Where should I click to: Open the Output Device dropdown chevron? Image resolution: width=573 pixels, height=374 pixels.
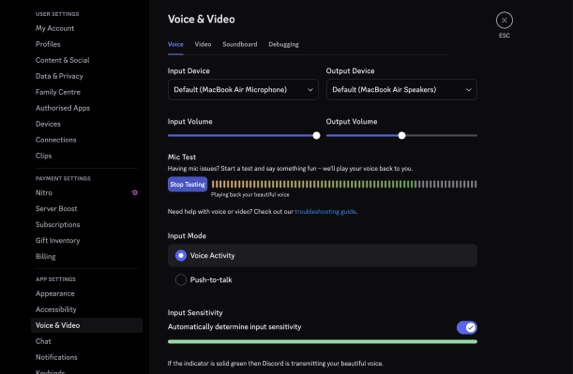point(468,90)
